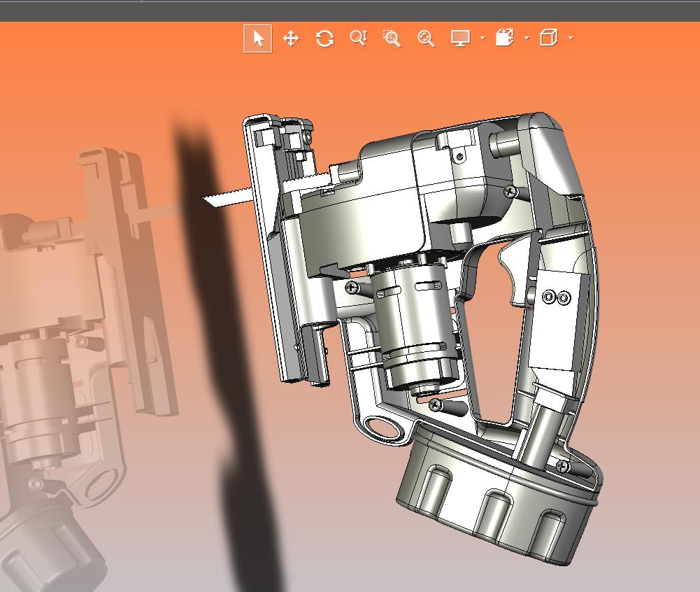
Task: Expand the dropdown beside the section box icon
Action: coord(527,38)
